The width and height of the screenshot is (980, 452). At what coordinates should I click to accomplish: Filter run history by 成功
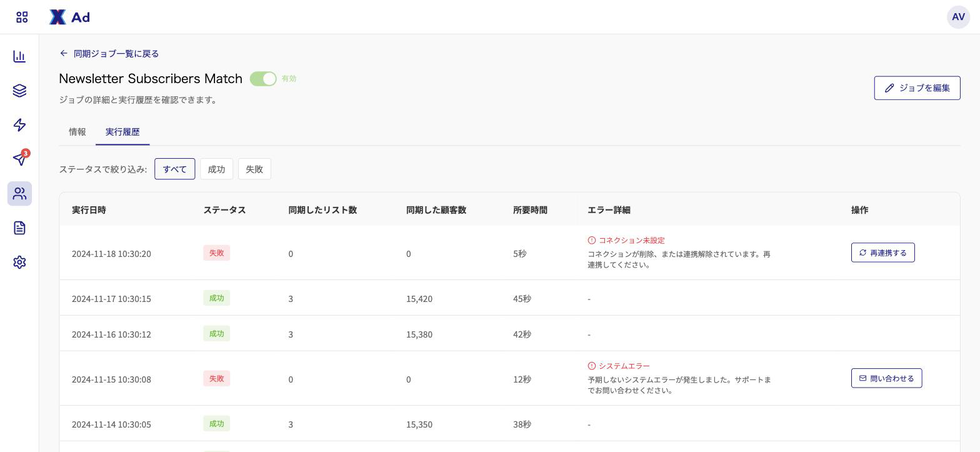click(x=216, y=169)
